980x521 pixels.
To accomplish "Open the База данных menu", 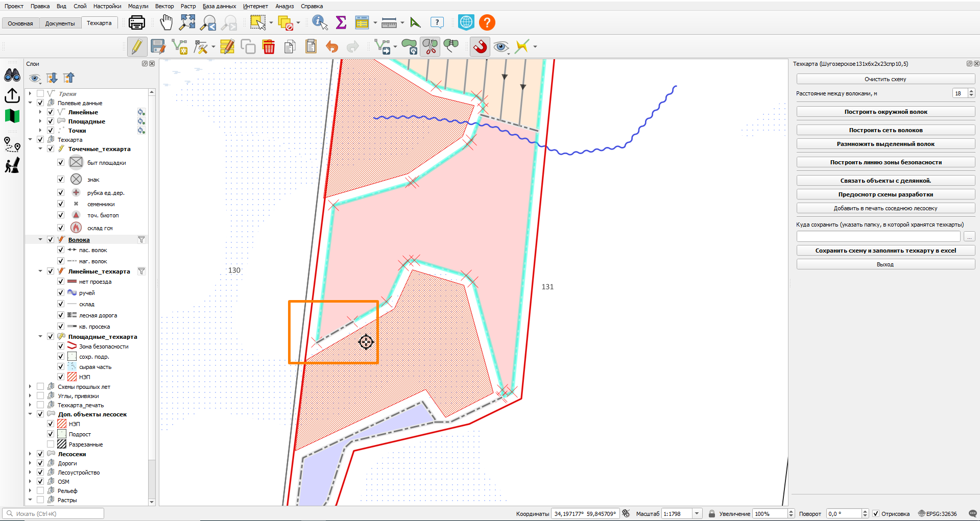I will [x=220, y=6].
